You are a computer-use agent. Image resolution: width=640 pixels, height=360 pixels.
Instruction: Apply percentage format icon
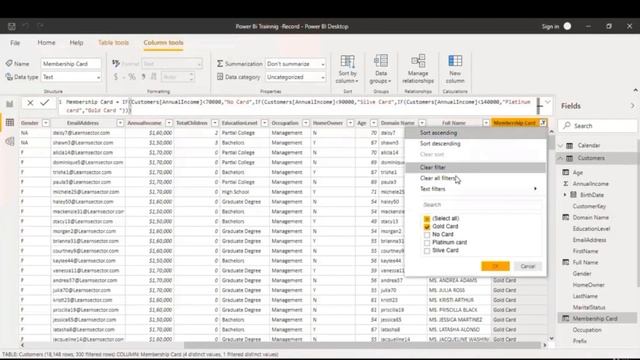132,77
